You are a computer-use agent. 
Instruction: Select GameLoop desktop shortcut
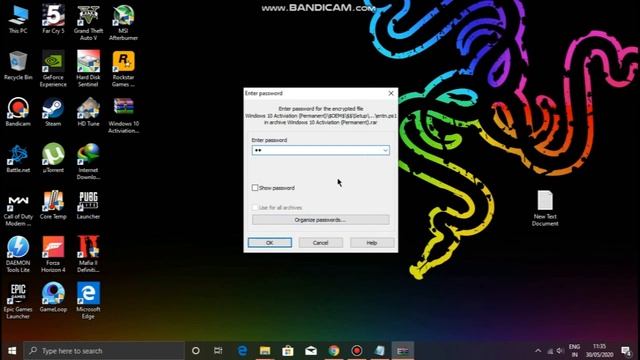pos(53,298)
